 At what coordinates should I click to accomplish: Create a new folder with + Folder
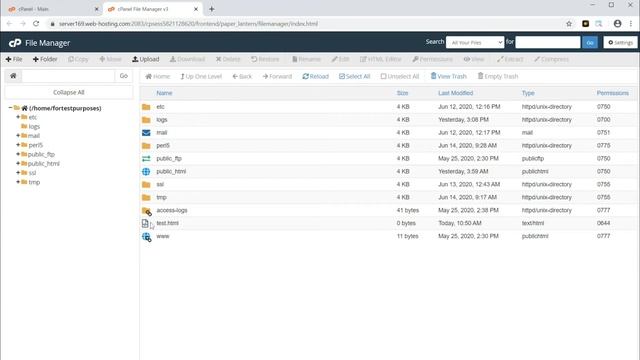45,59
